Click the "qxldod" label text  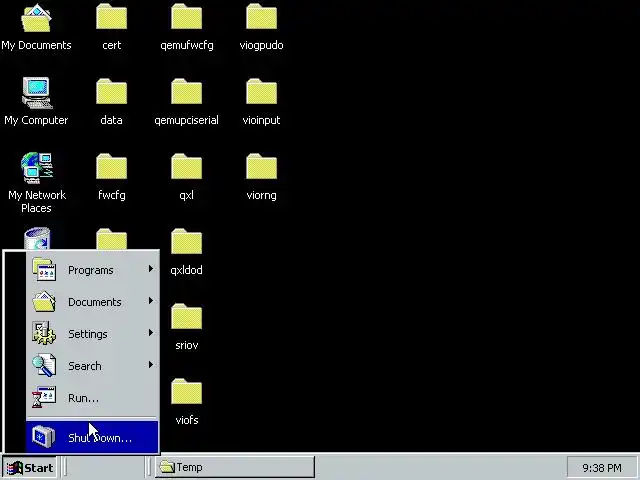(187, 270)
